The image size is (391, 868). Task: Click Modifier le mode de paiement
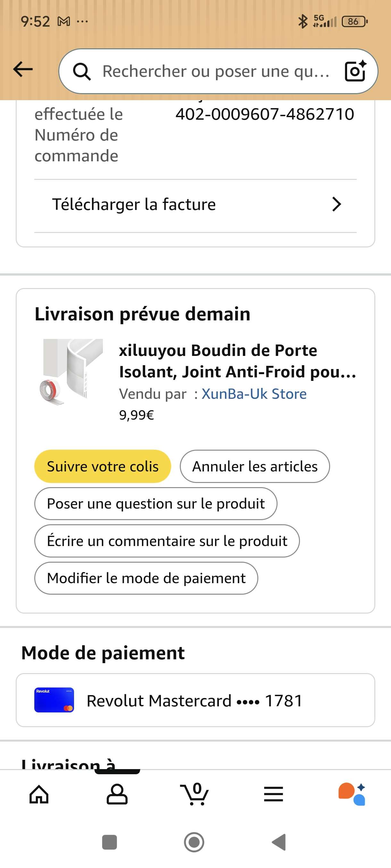(146, 578)
